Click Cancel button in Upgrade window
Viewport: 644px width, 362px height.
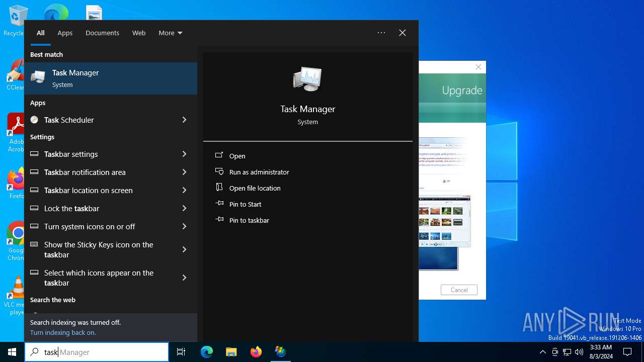[459, 290]
